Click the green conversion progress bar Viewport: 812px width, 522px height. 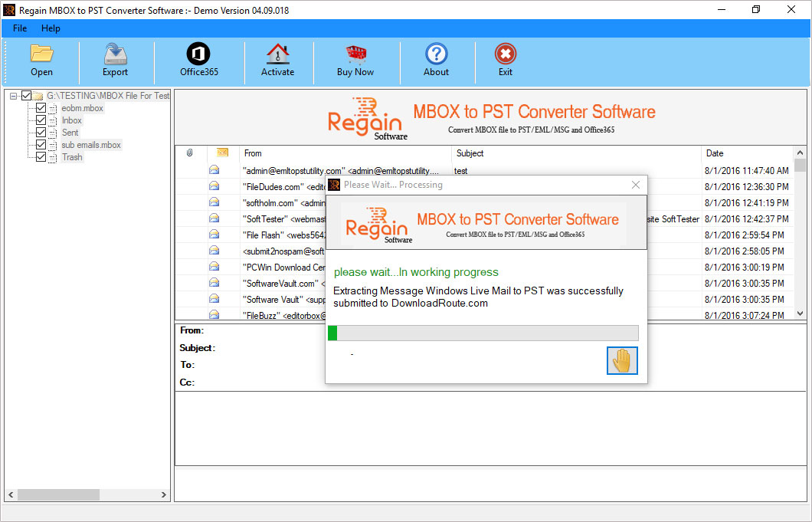(x=483, y=333)
